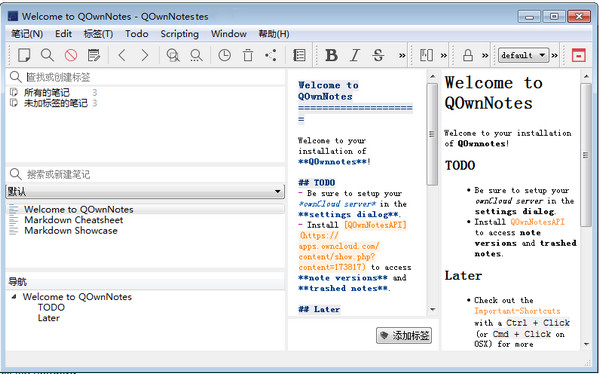The height and width of the screenshot is (374, 600).
Task: Jump to Later heading in navigation
Action: point(49,318)
